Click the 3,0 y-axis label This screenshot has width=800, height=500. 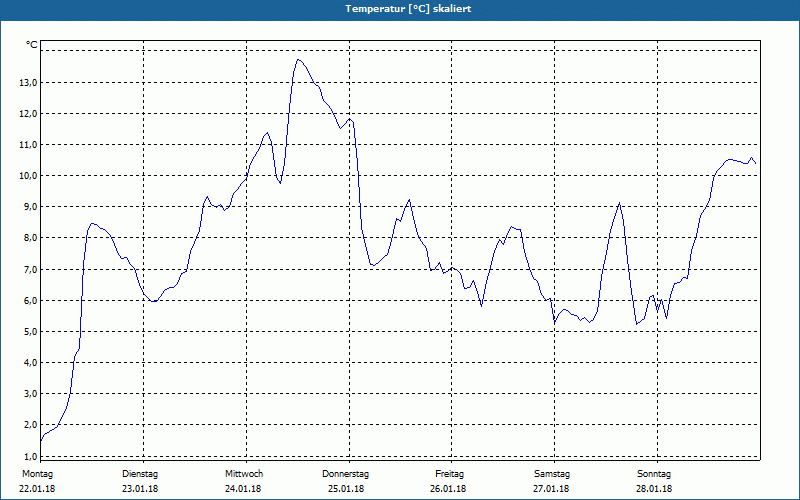(x=30, y=394)
